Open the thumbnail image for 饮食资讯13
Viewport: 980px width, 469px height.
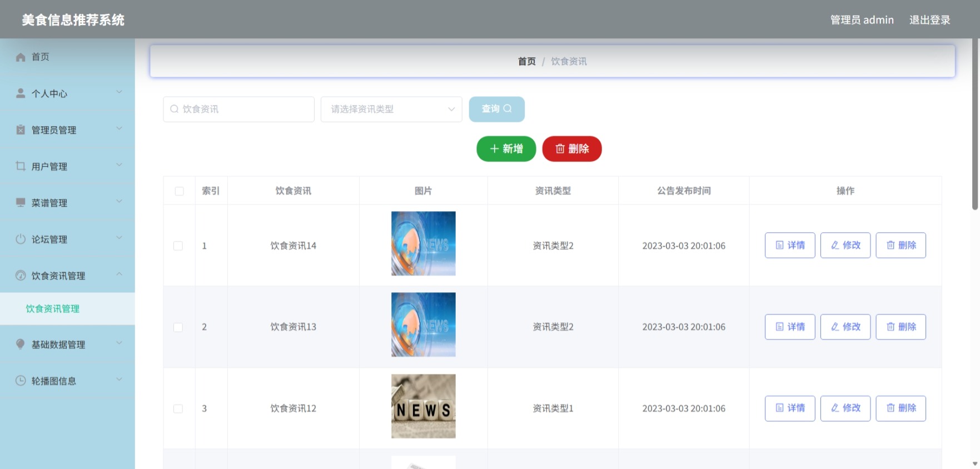click(x=424, y=325)
